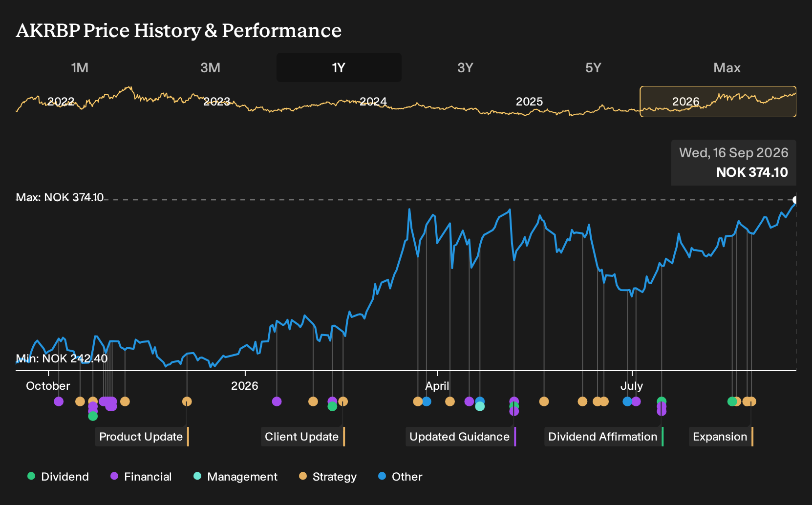The height and width of the screenshot is (505, 812).
Task: Click the Max: NOK 374.10 label
Action: (x=60, y=197)
